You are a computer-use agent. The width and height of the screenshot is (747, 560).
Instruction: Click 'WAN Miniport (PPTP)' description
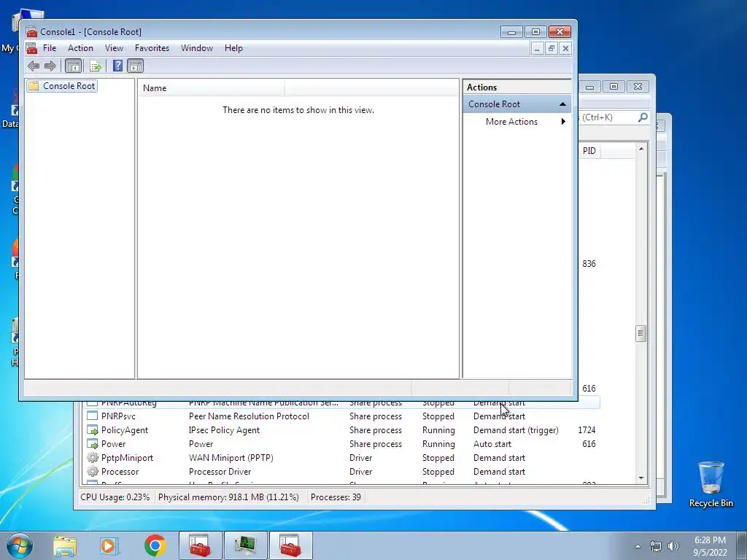231,458
